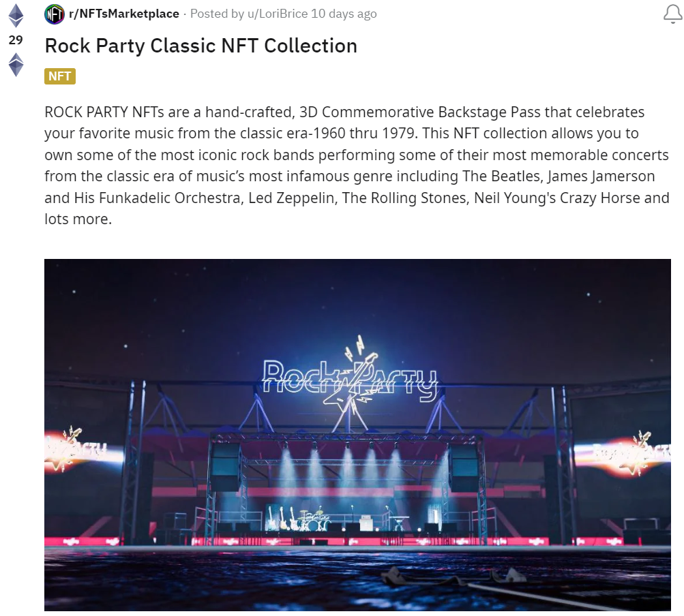This screenshot has height=616, width=684.
Task: Upvote the post with the Ethereum arrow
Action: [16, 16]
